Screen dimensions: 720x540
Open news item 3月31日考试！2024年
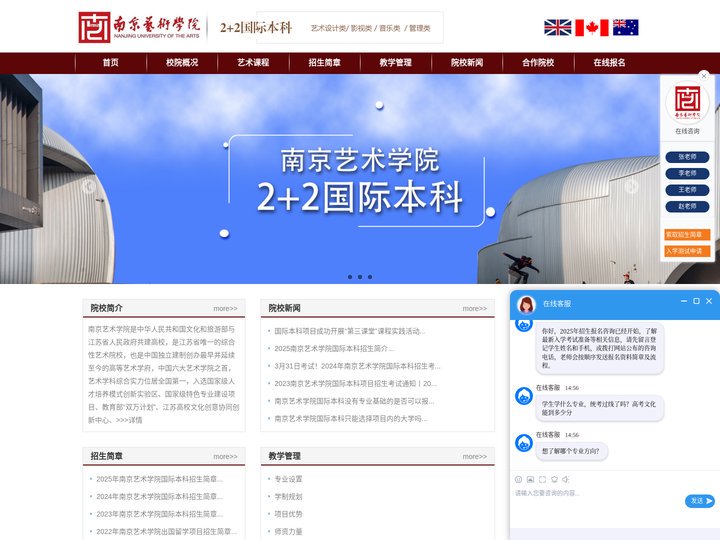tap(357, 366)
